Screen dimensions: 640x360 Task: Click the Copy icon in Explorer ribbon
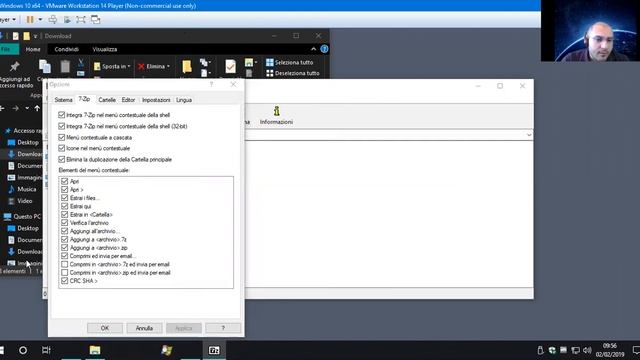[44, 67]
